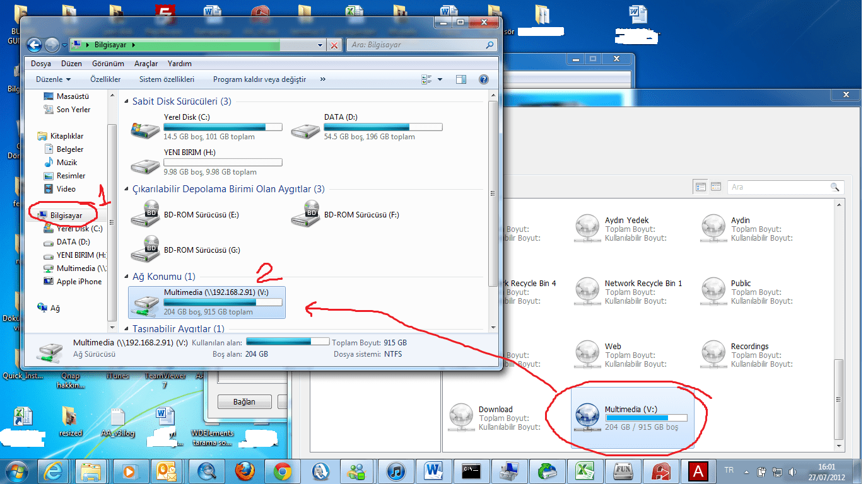Launch Firefox from the taskbar
Image resolution: width=868 pixels, height=484 pixels.
tap(245, 471)
